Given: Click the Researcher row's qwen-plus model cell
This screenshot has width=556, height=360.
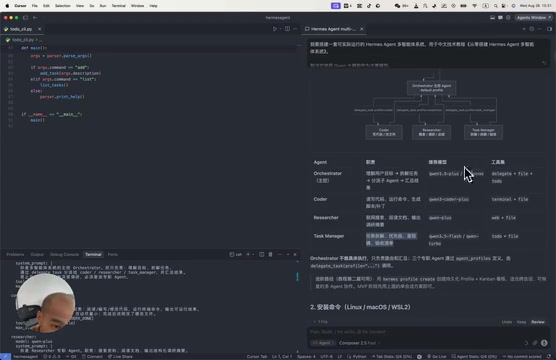Looking at the screenshot, I should click(x=440, y=218).
